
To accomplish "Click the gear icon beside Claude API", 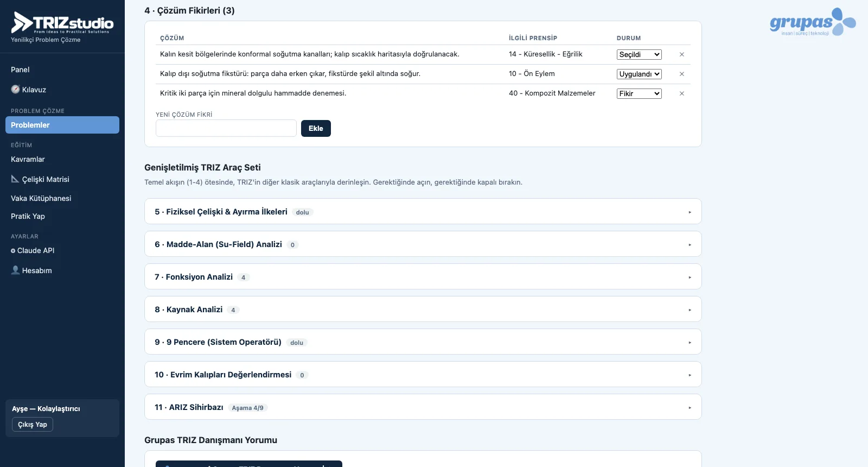I will (x=13, y=251).
